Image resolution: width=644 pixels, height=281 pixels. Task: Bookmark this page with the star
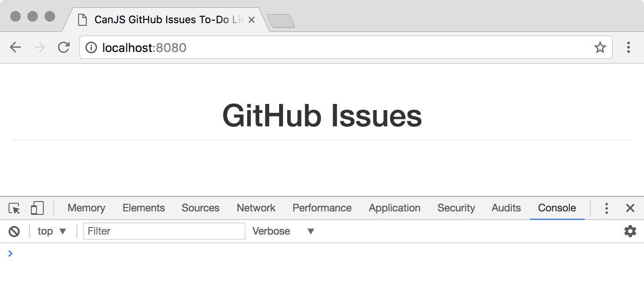pyautogui.click(x=600, y=47)
